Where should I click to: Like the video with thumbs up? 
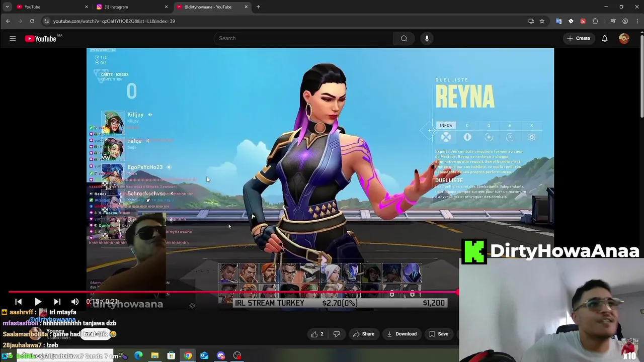[x=317, y=334]
